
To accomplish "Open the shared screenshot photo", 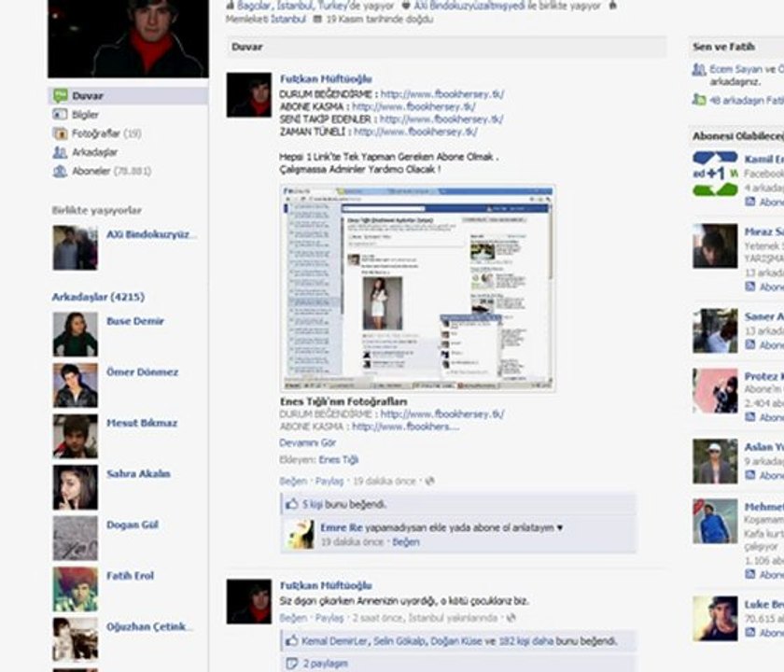I will click(x=418, y=288).
